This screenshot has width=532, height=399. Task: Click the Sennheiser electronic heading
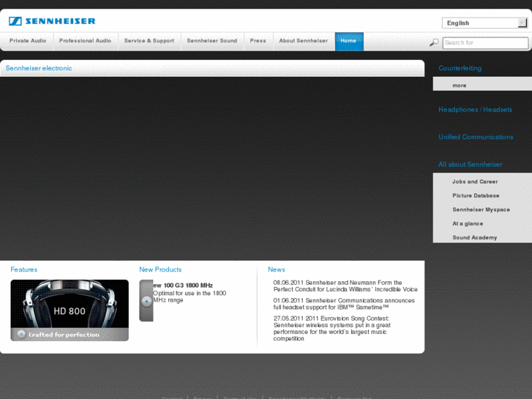coord(39,68)
